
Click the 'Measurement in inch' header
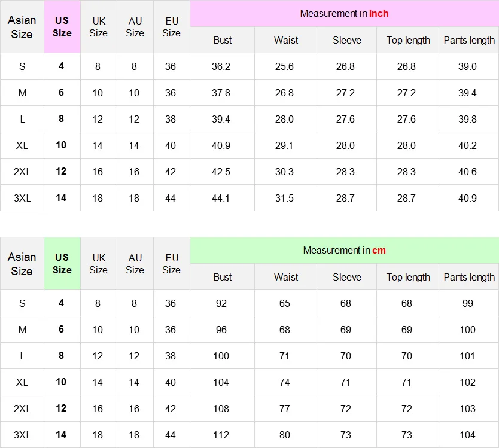coord(345,13)
